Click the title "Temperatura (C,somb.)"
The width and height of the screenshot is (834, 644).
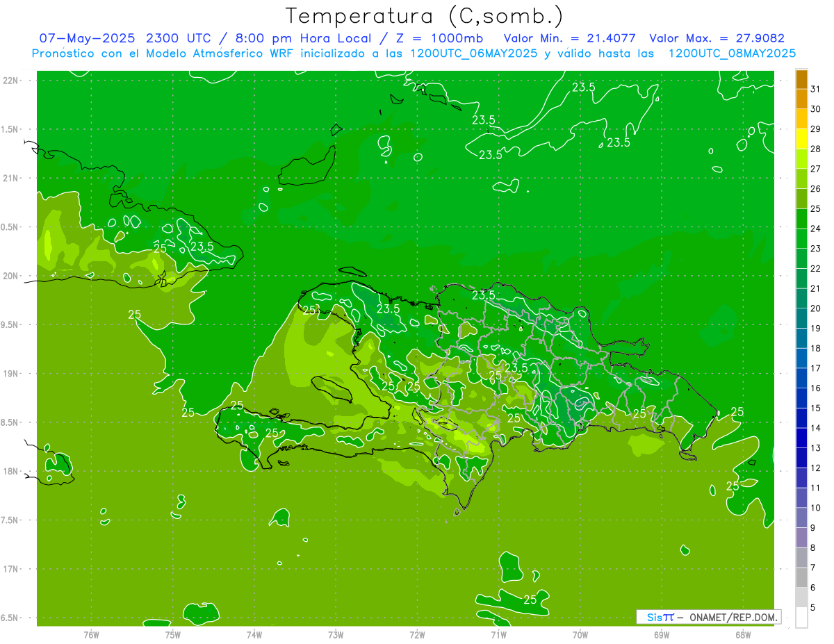click(425, 15)
